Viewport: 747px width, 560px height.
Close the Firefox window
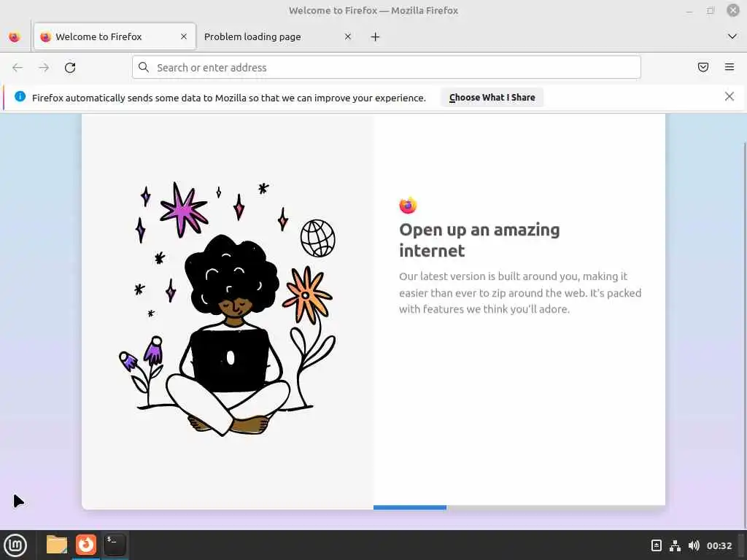click(x=733, y=10)
